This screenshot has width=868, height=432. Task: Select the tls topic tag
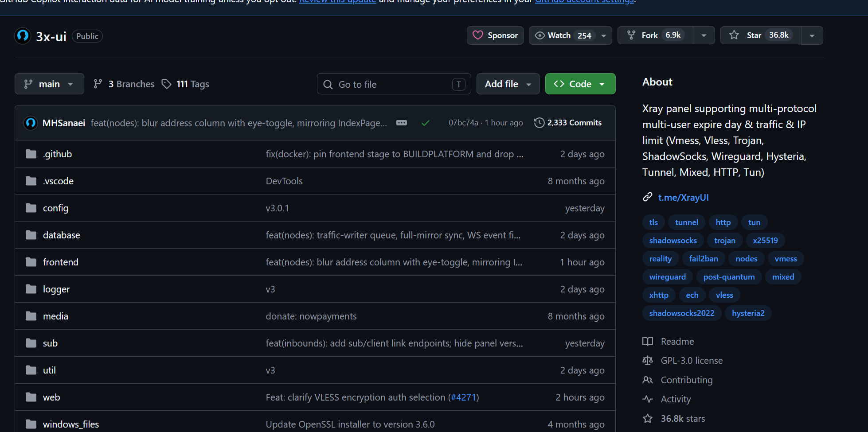pyautogui.click(x=653, y=222)
